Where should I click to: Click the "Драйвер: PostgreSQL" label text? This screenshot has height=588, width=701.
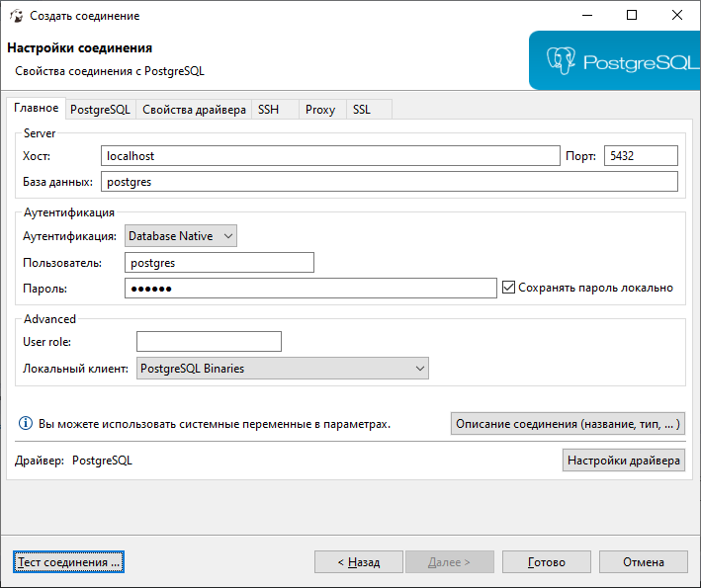(x=73, y=461)
